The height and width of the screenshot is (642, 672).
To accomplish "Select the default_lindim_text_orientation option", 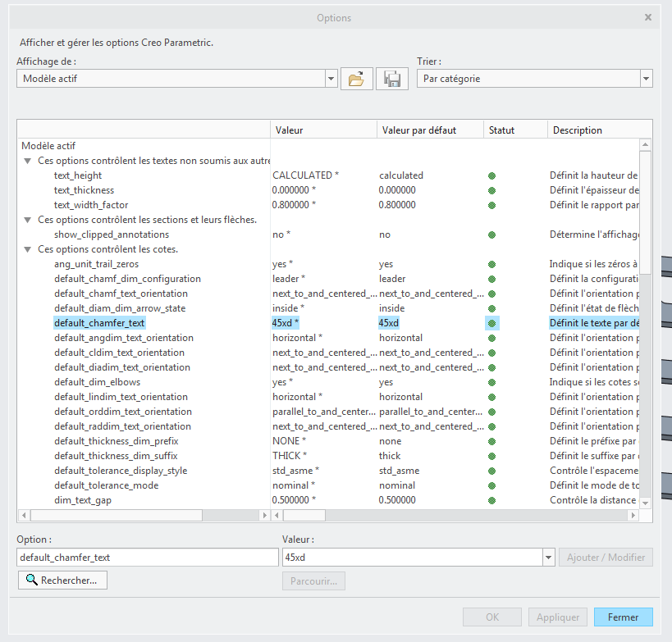I will point(121,397).
